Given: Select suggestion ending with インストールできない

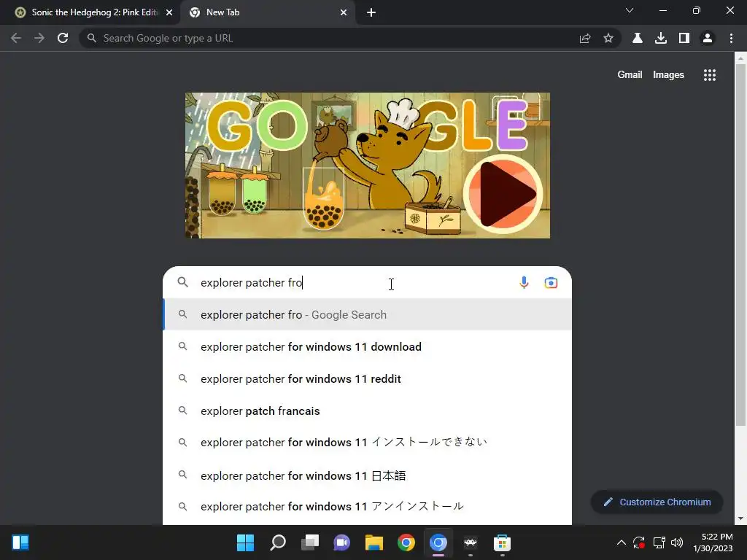Looking at the screenshot, I should pyautogui.click(x=368, y=443).
